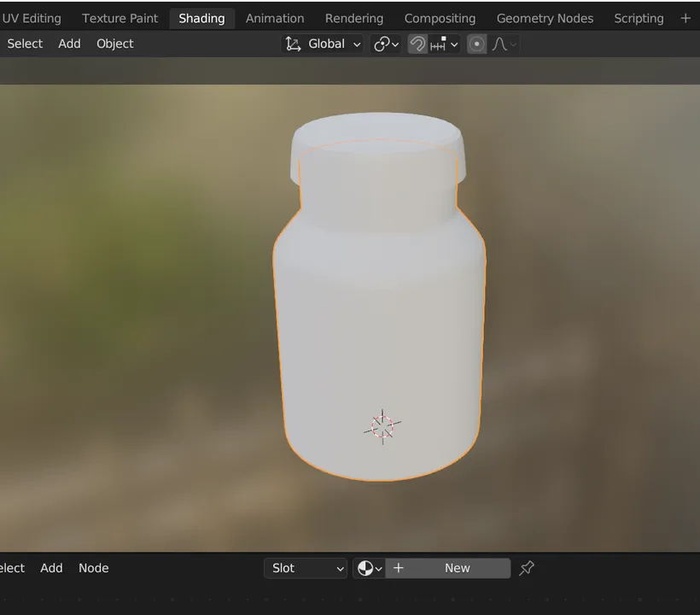Create a new material with New button

448,568
